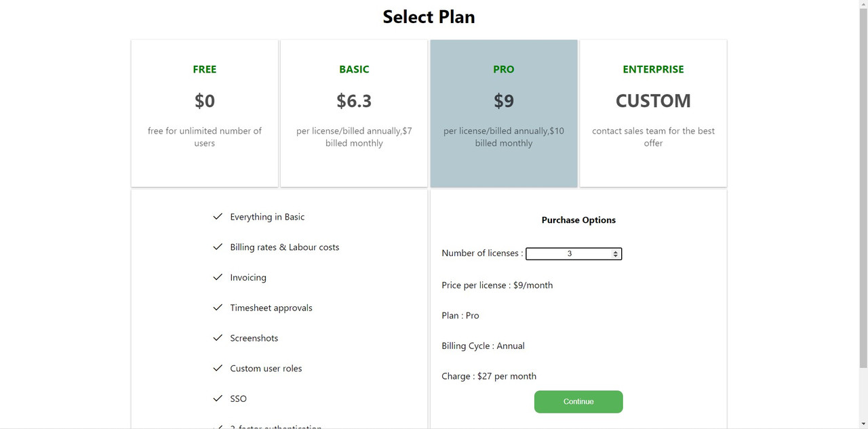The width and height of the screenshot is (868, 429).
Task: Select the Free plan card
Action: 205,113
